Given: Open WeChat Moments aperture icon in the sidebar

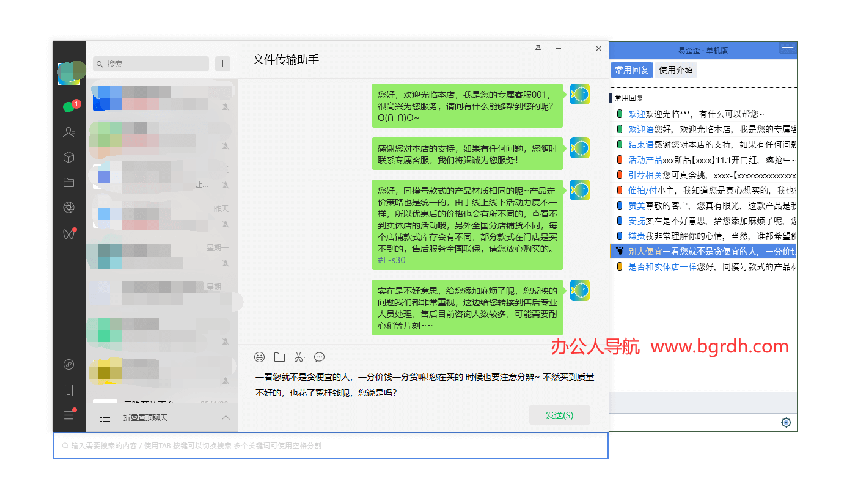Looking at the screenshot, I should coord(68,208).
